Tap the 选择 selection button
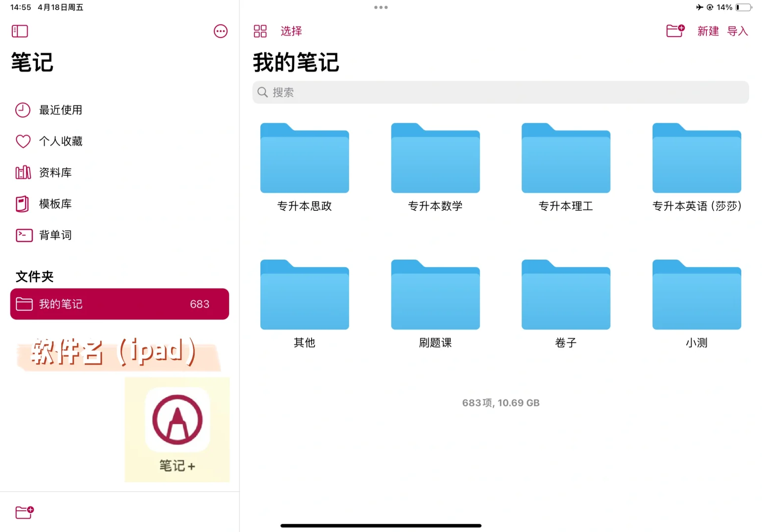Image resolution: width=762 pixels, height=532 pixels. tap(291, 31)
